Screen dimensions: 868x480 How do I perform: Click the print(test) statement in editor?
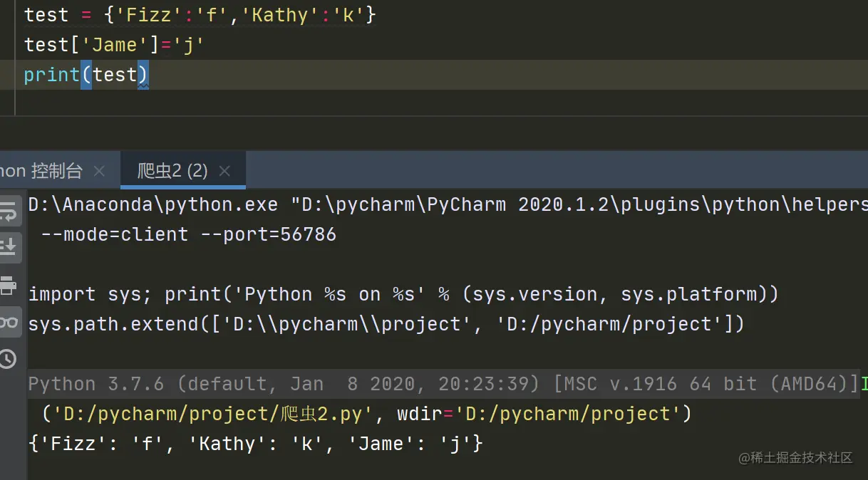[86, 75]
